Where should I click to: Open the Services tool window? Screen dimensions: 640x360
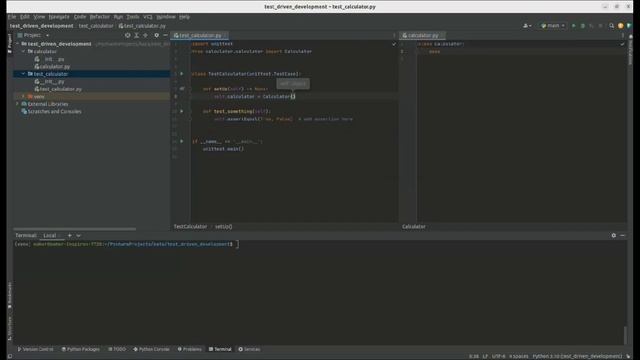pyautogui.click(x=249, y=349)
